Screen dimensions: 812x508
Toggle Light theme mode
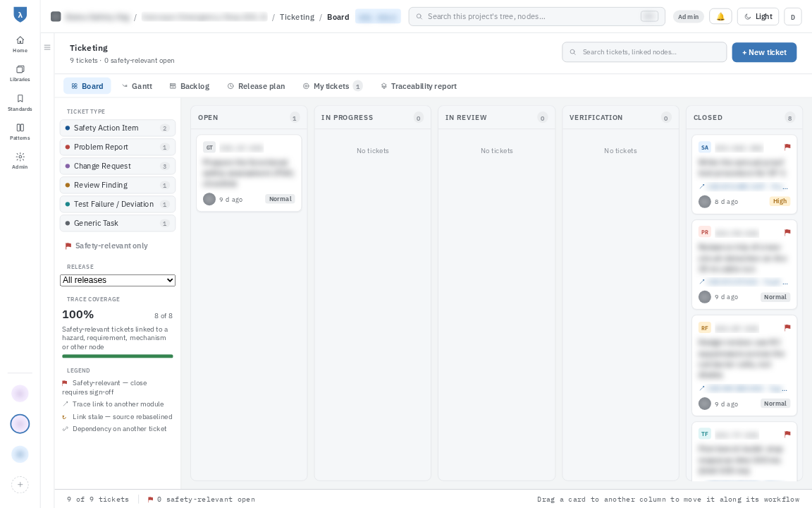[758, 17]
